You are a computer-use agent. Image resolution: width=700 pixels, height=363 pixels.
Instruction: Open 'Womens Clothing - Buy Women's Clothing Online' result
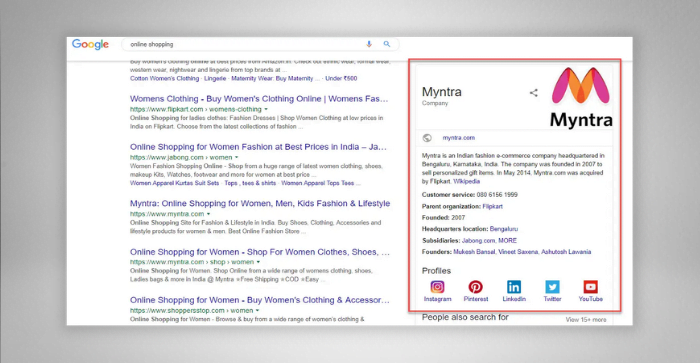259,99
